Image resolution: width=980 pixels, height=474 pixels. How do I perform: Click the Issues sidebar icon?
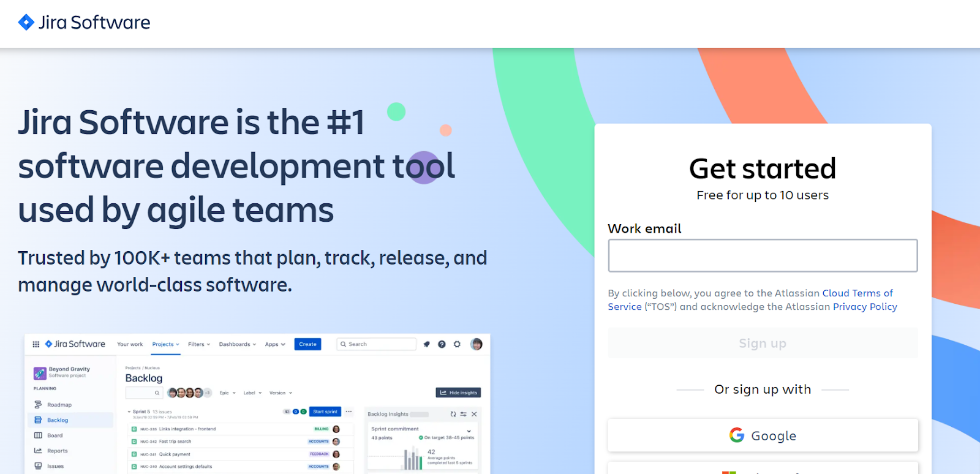click(x=38, y=466)
